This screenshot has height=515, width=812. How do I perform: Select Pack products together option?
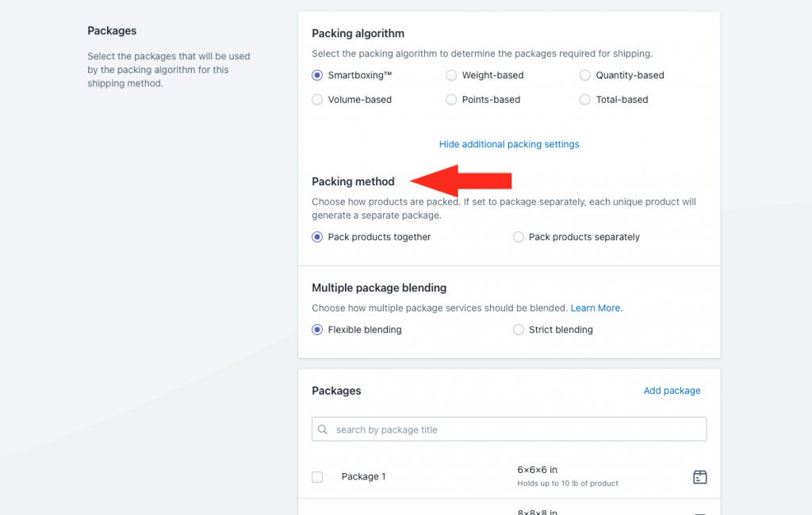[317, 237]
